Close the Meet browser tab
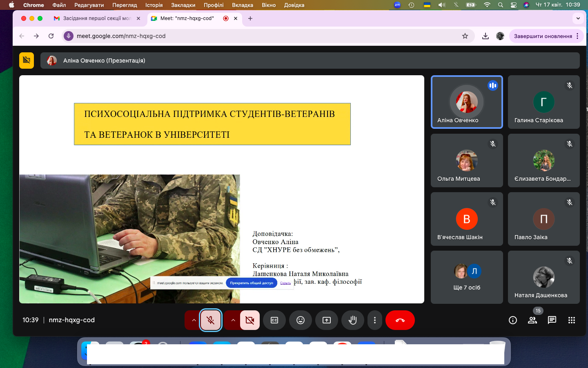Image resolution: width=588 pixels, height=368 pixels. pos(236,18)
